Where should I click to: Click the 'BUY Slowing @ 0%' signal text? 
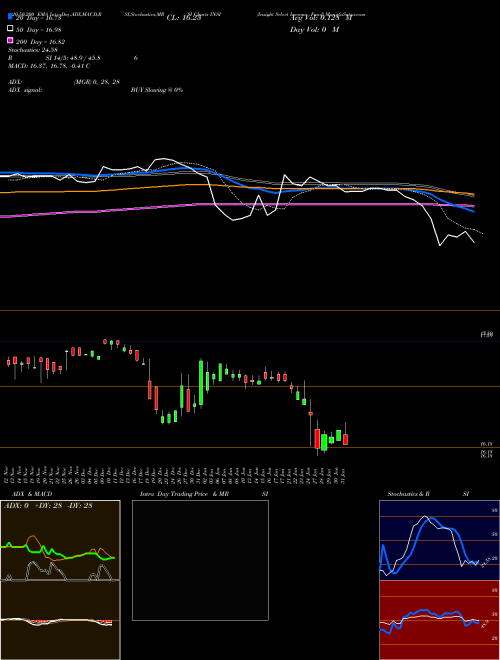tap(157, 90)
